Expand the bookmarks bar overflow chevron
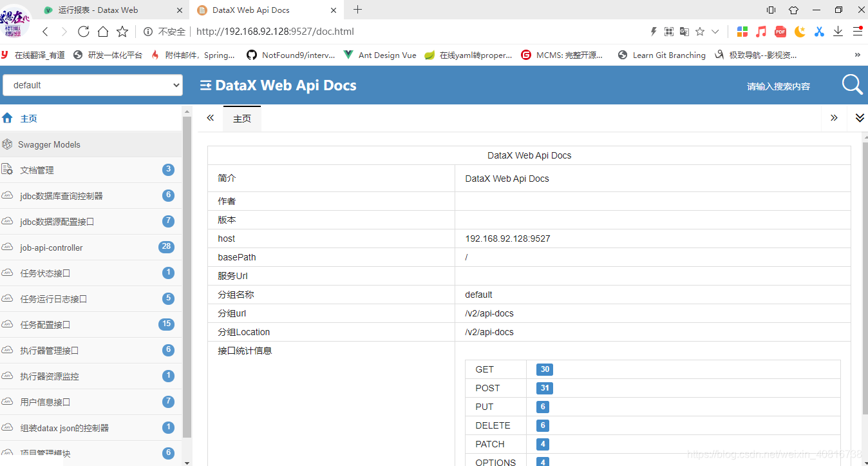Screen dimensions: 868x466 (x=857, y=55)
